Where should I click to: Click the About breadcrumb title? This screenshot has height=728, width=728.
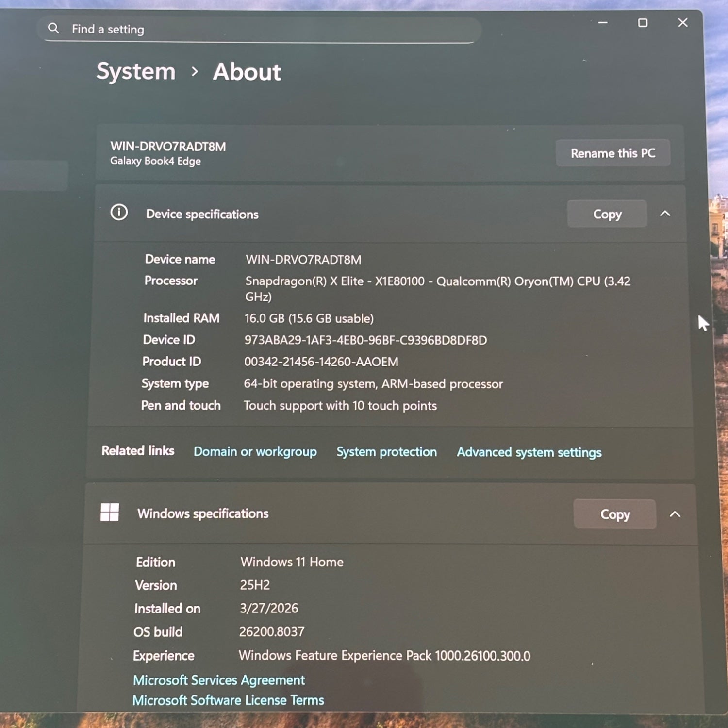pos(247,72)
